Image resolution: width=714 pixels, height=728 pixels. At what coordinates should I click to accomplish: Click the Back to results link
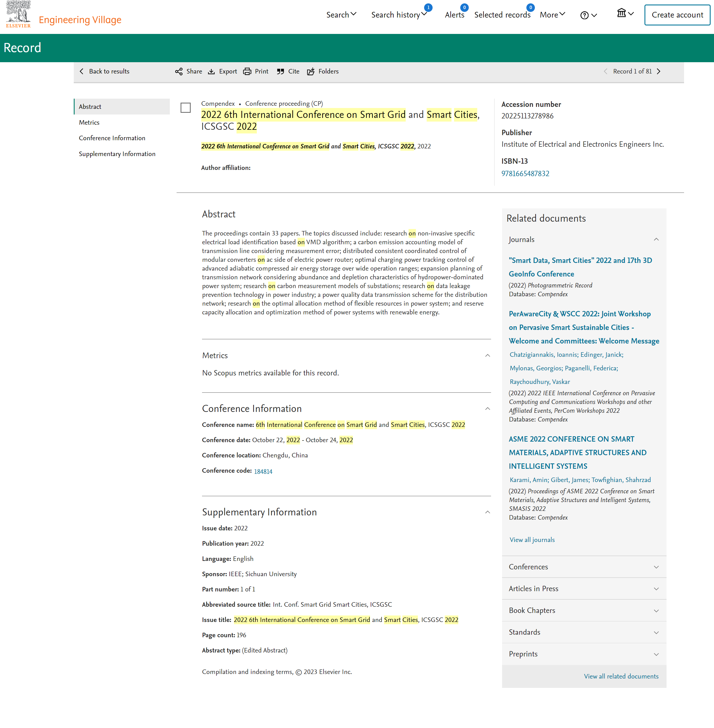[x=109, y=71]
